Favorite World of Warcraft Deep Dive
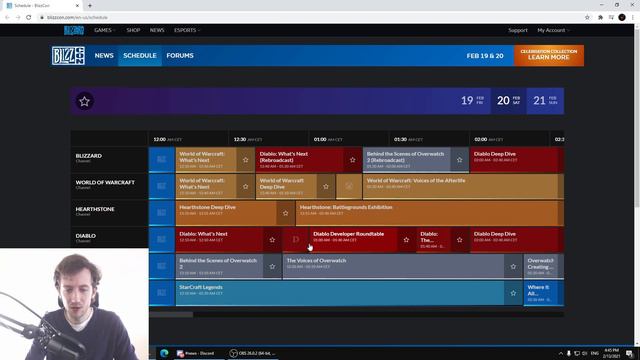The height and width of the screenshot is (360, 640). (x=326, y=187)
